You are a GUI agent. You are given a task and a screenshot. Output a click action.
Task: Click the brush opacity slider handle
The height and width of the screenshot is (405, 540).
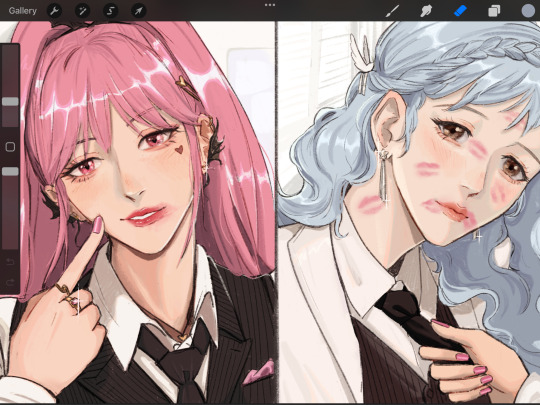pos(10,172)
